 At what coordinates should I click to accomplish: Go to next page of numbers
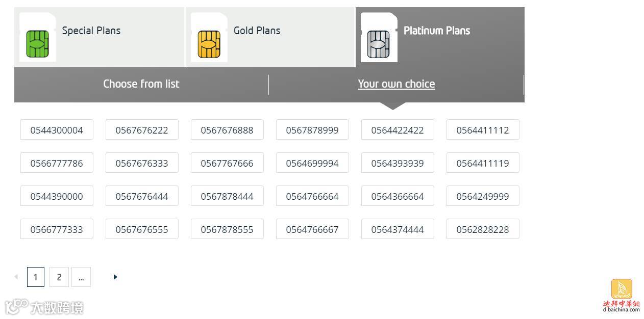point(115,277)
